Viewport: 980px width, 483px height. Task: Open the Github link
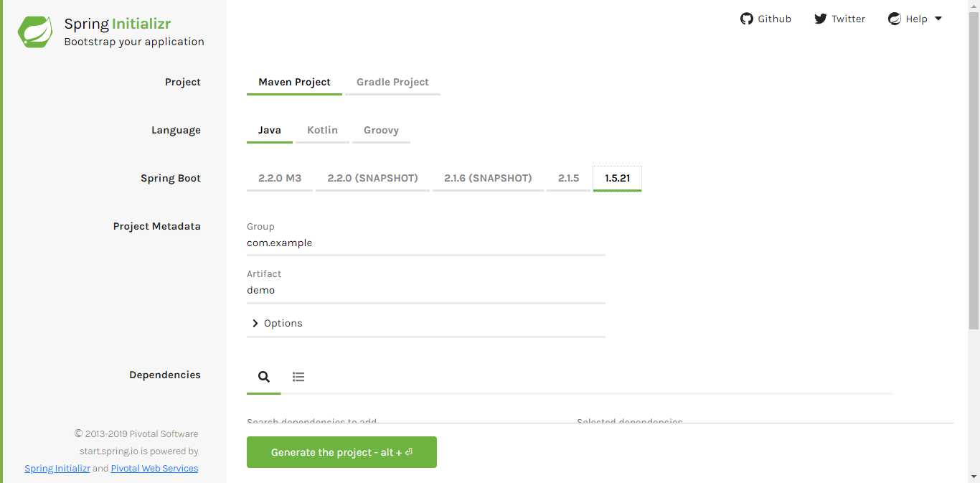click(765, 19)
